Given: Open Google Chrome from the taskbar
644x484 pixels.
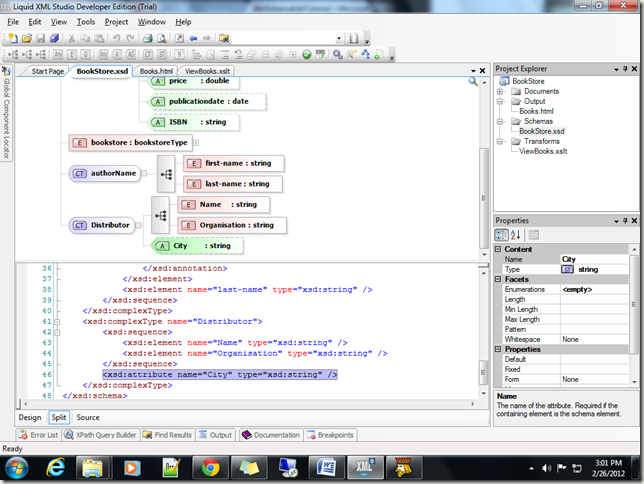Looking at the screenshot, I should [x=209, y=467].
